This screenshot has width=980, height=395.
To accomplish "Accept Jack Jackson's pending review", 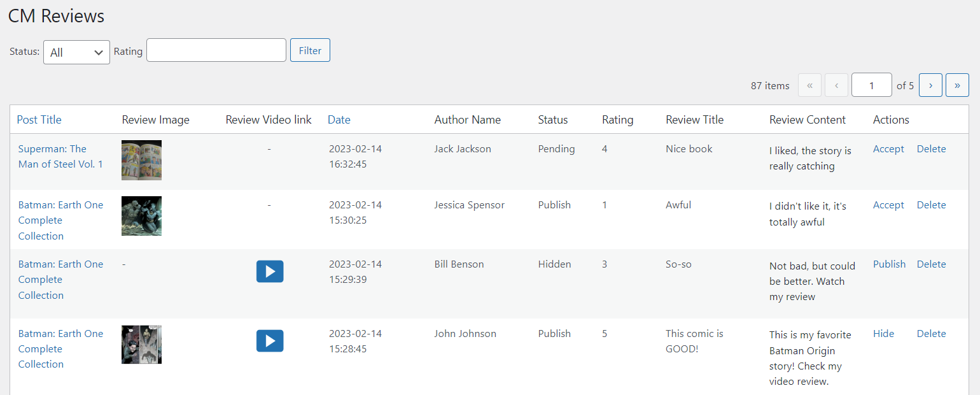I will [x=888, y=149].
